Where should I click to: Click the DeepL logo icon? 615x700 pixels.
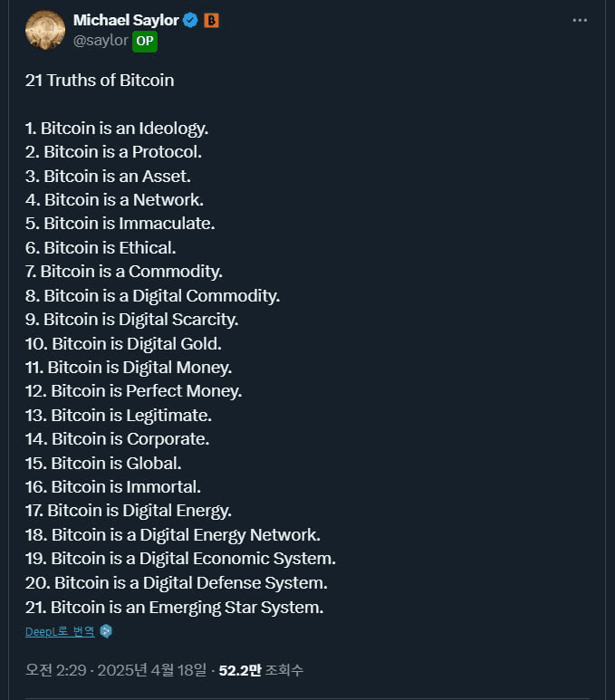click(x=106, y=631)
